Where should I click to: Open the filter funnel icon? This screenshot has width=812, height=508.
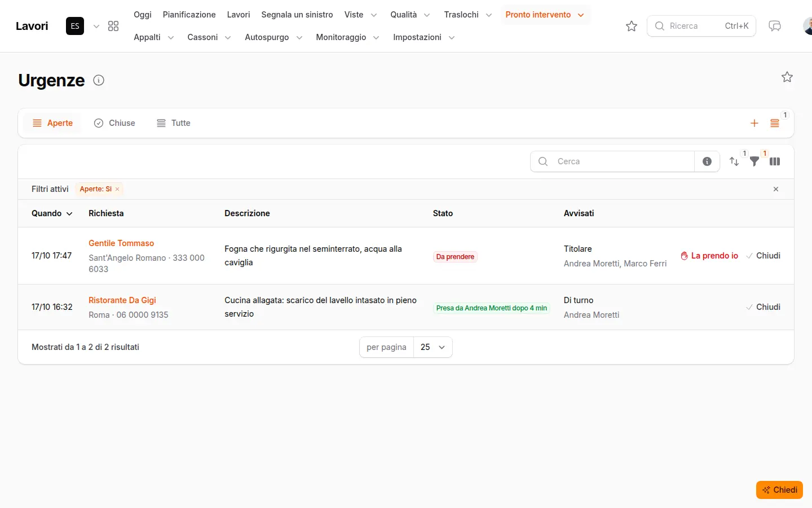pos(754,161)
